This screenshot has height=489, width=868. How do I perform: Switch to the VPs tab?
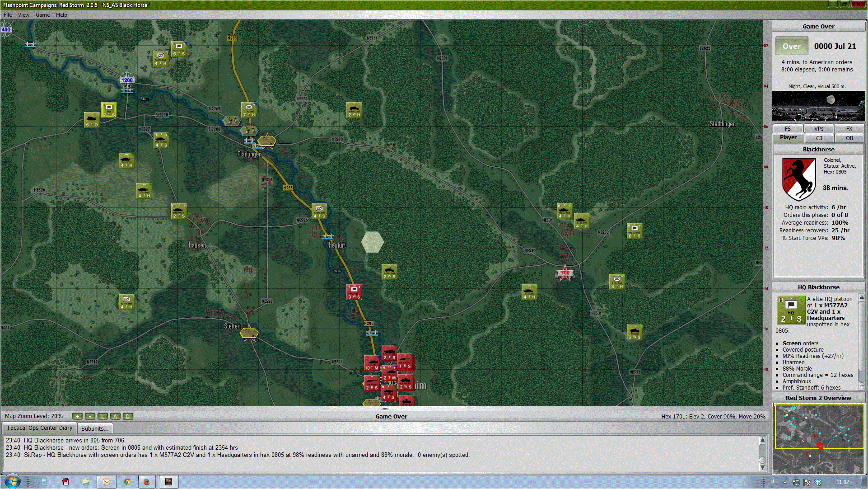coord(819,129)
